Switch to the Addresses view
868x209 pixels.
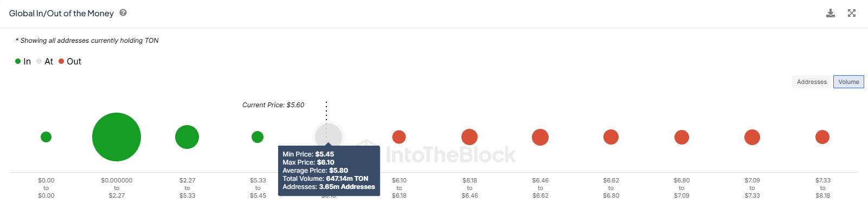(812, 82)
